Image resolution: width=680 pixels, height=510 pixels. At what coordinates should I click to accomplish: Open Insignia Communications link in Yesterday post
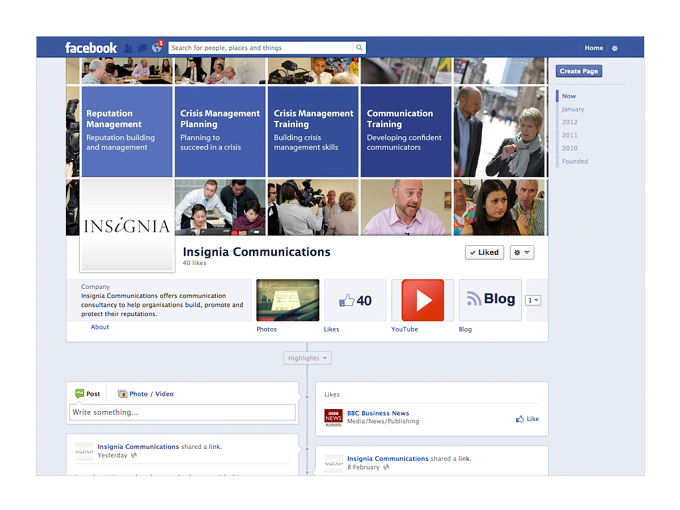pos(138,447)
